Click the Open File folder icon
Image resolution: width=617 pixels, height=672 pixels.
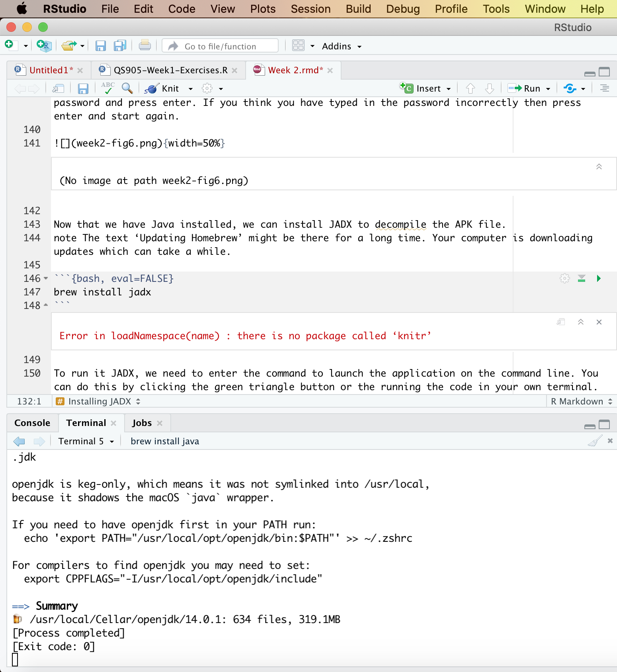point(69,46)
